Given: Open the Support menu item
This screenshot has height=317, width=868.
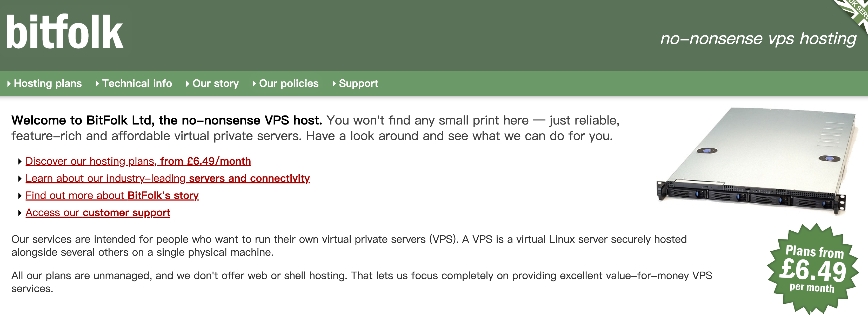Looking at the screenshot, I should tap(358, 84).
